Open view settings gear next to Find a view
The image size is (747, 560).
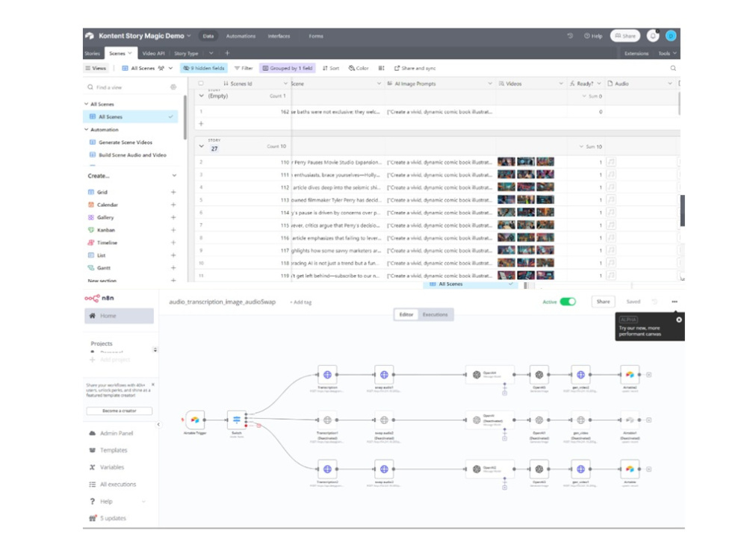pyautogui.click(x=173, y=87)
